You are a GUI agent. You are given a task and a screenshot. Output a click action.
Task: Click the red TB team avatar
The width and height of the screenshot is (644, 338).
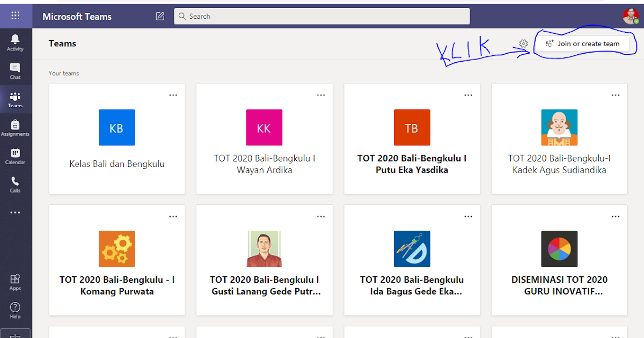412,128
